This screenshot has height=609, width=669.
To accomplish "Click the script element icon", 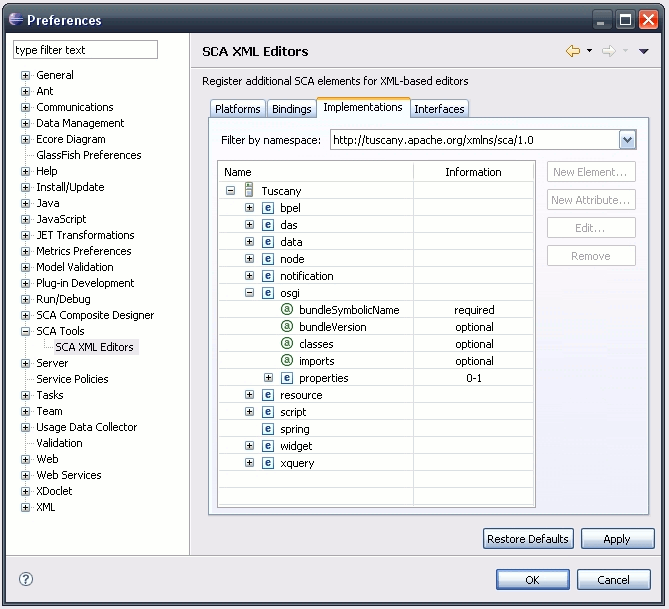I will [x=268, y=412].
